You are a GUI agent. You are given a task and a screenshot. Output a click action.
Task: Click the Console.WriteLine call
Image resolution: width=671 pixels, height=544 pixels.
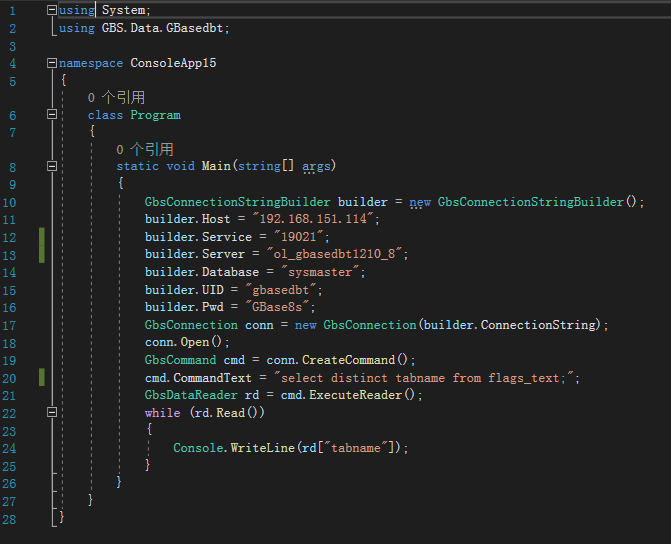[233, 448]
